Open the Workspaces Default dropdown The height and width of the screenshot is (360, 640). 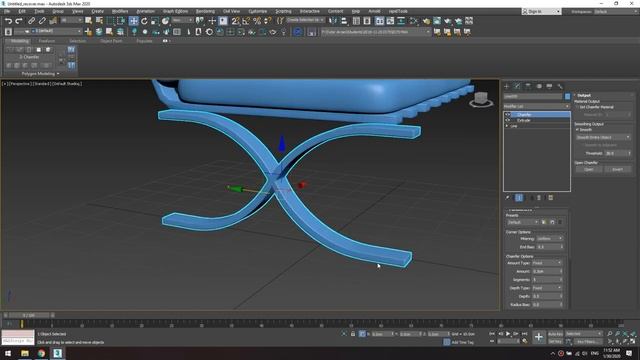click(x=616, y=11)
